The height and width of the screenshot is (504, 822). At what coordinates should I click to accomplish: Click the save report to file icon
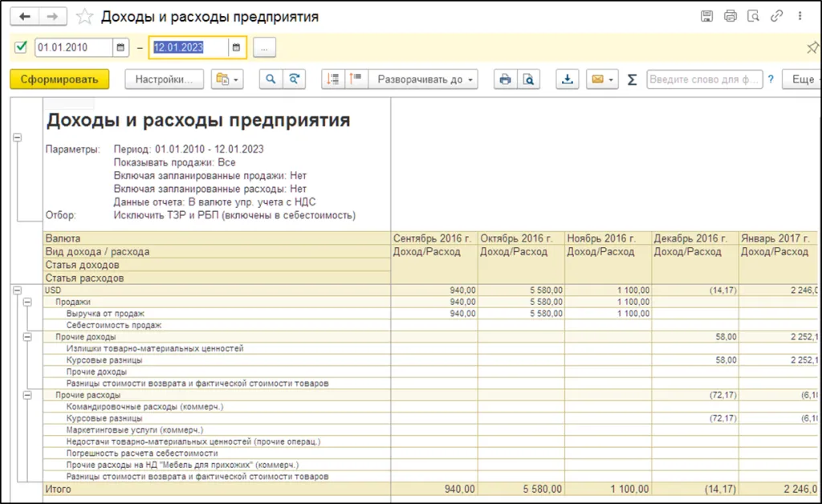568,79
